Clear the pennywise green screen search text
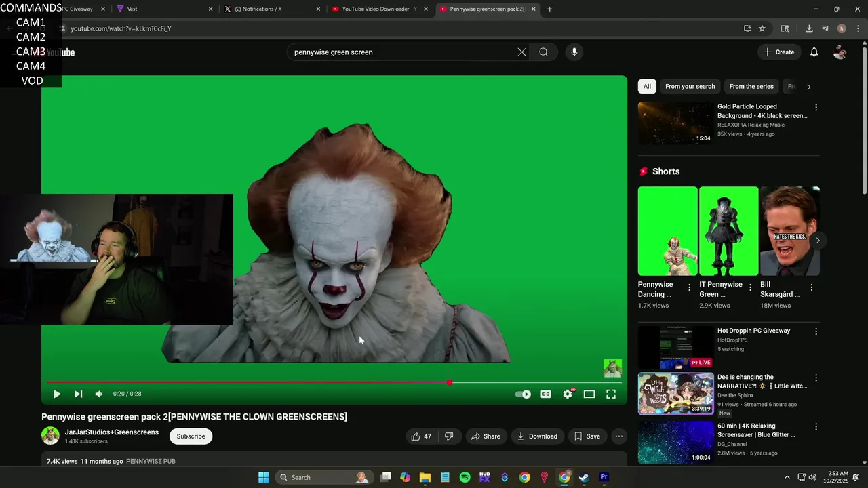 coord(521,52)
